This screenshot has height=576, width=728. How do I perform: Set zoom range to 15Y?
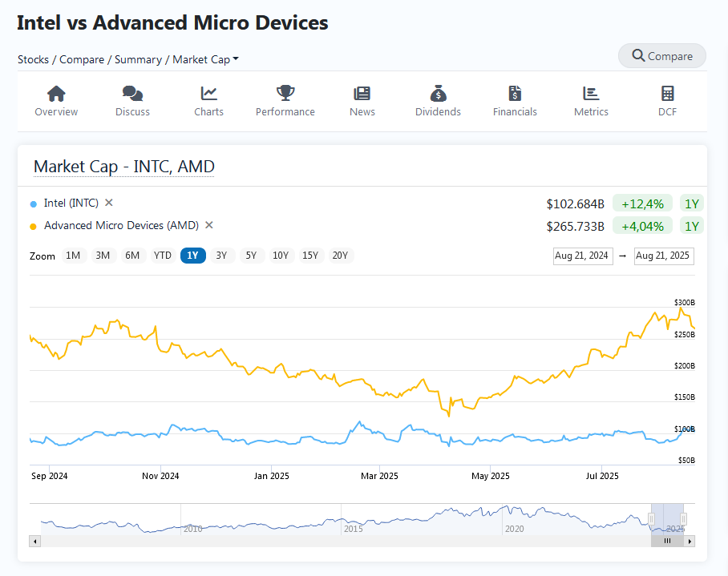tap(310, 256)
